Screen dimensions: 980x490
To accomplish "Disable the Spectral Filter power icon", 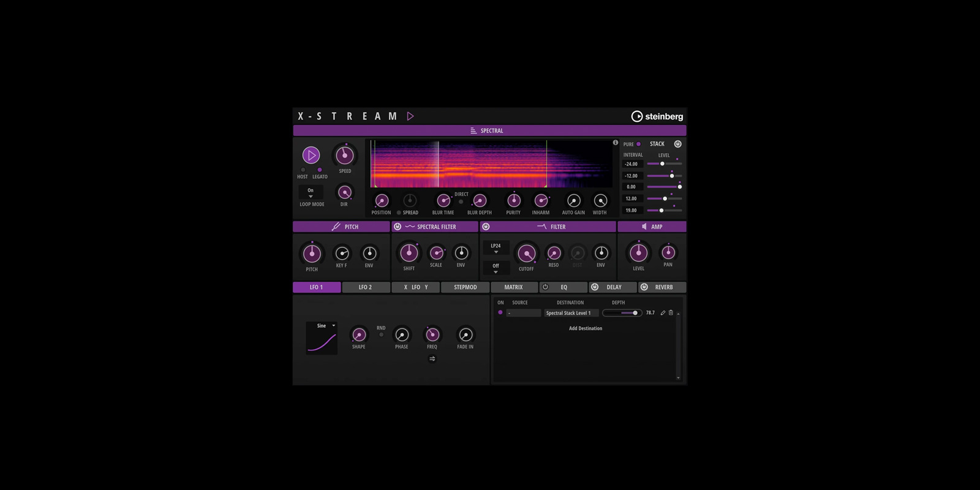I will [x=398, y=227].
